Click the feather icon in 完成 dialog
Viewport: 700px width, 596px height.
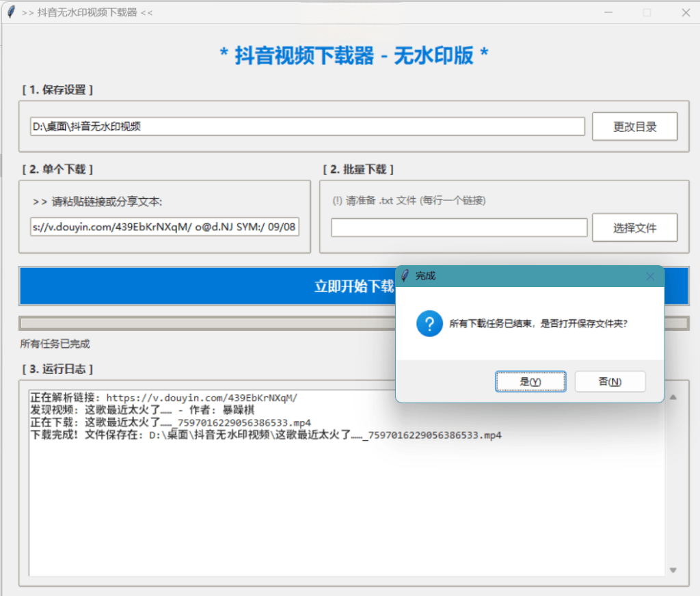pos(405,276)
